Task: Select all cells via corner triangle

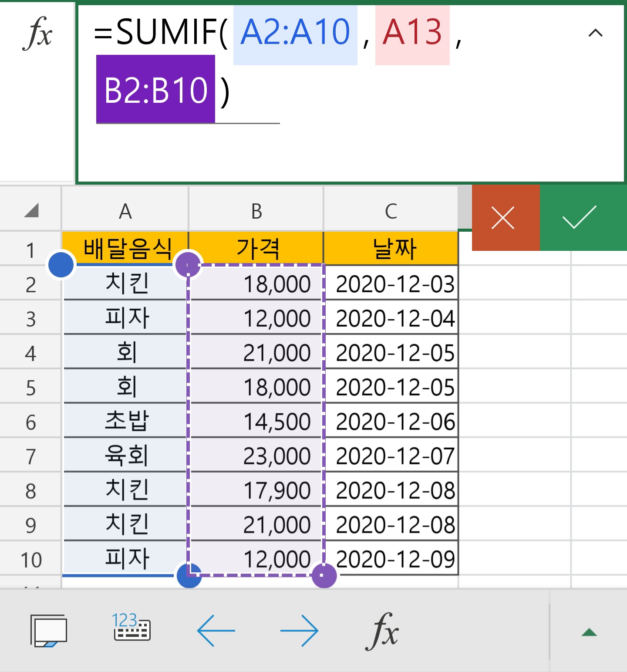Action: coord(31,210)
